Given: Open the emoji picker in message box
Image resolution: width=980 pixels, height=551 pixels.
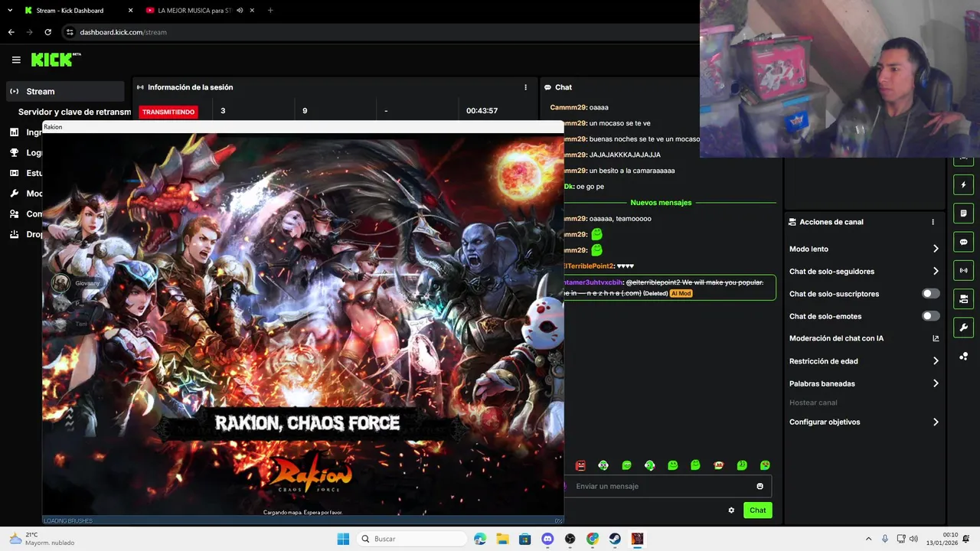Looking at the screenshot, I should click(759, 486).
